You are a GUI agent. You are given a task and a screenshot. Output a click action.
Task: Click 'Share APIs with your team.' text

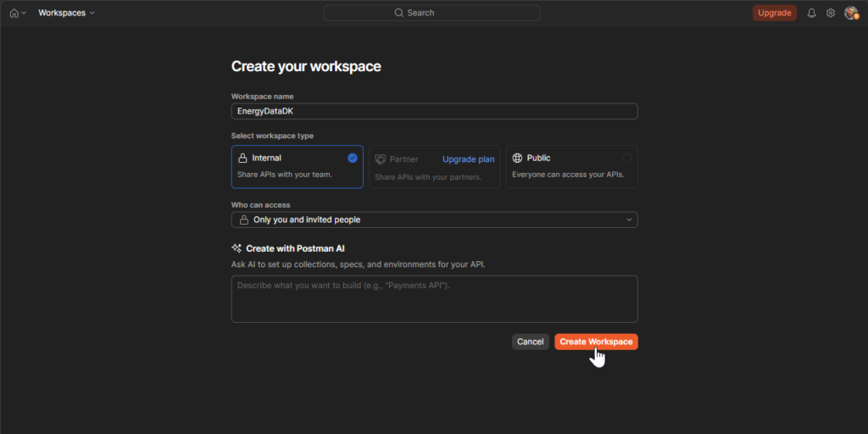tap(285, 175)
